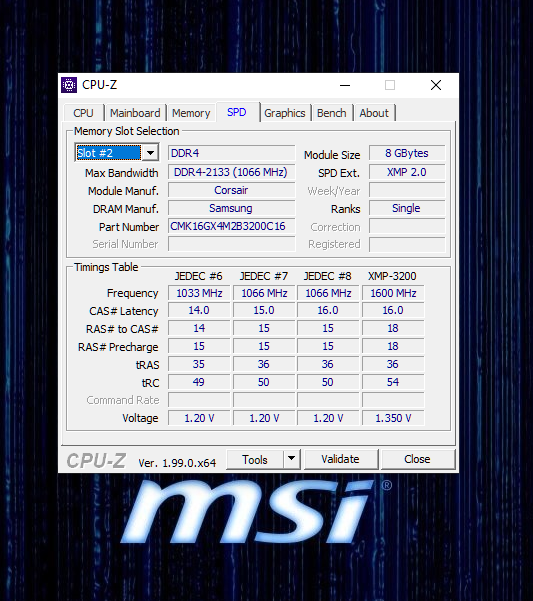Click the XMP-3200 tRC value 54
Screen dimensions: 533x601
(x=393, y=382)
